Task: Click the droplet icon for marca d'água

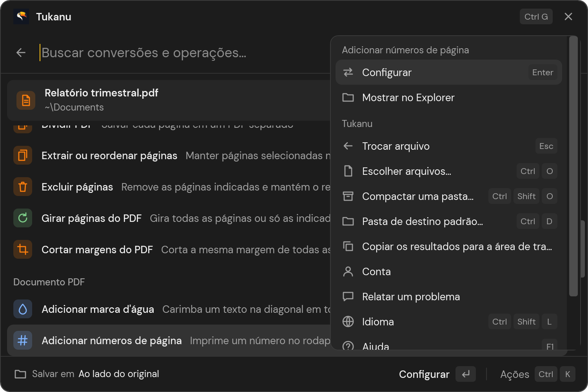Action: pos(23,309)
